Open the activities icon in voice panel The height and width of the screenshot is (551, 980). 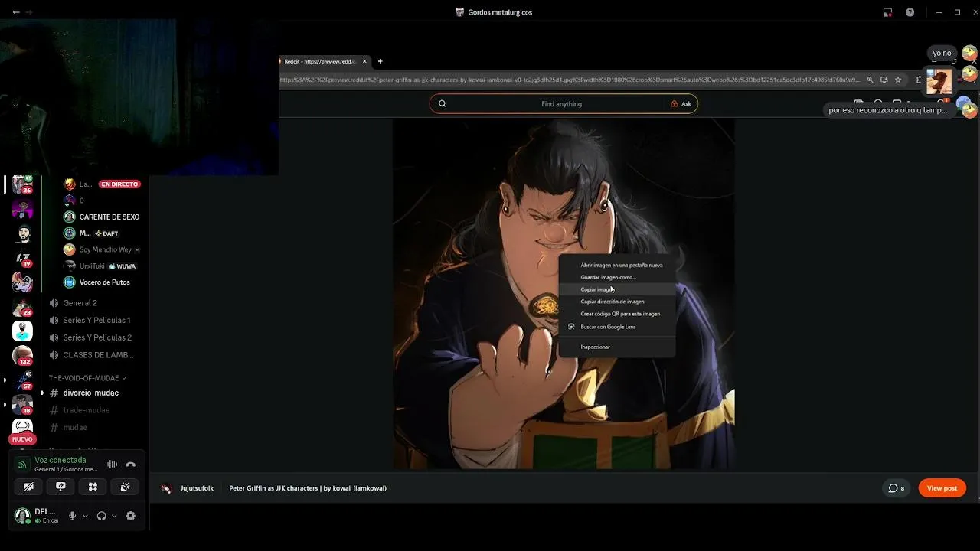[x=93, y=487]
